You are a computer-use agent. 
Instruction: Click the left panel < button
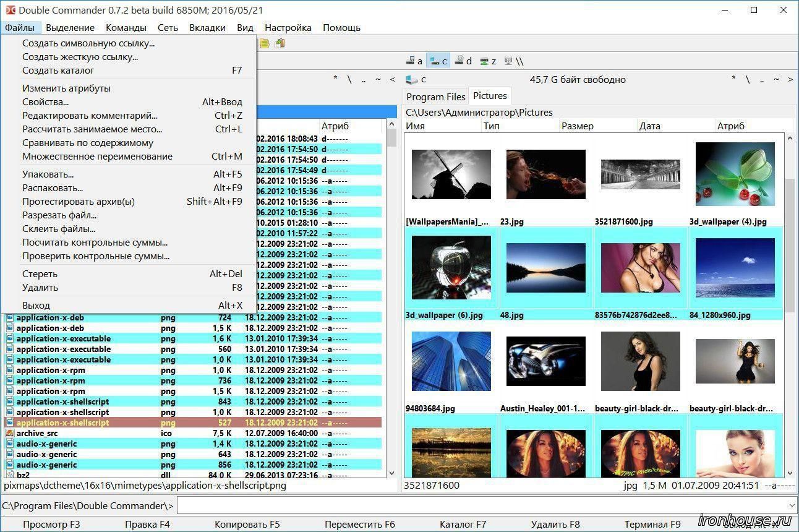point(392,79)
